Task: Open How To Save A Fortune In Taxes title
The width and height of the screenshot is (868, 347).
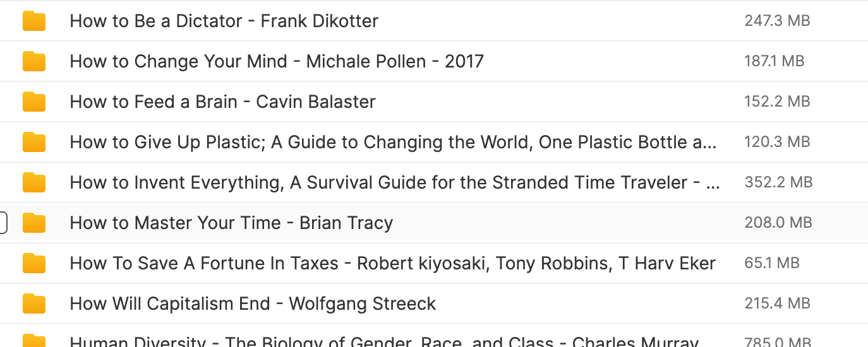Action: [393, 263]
